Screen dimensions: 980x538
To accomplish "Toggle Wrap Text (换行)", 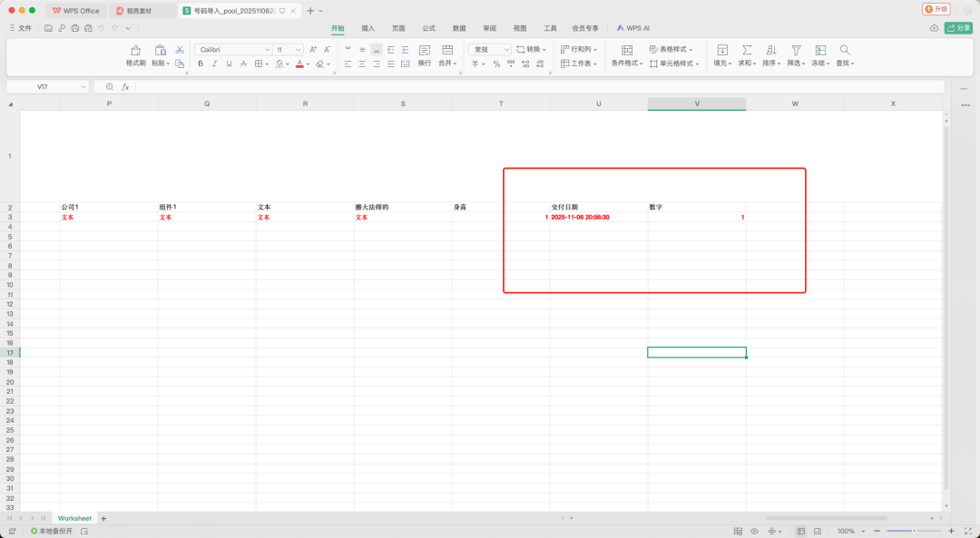I will (x=424, y=51).
